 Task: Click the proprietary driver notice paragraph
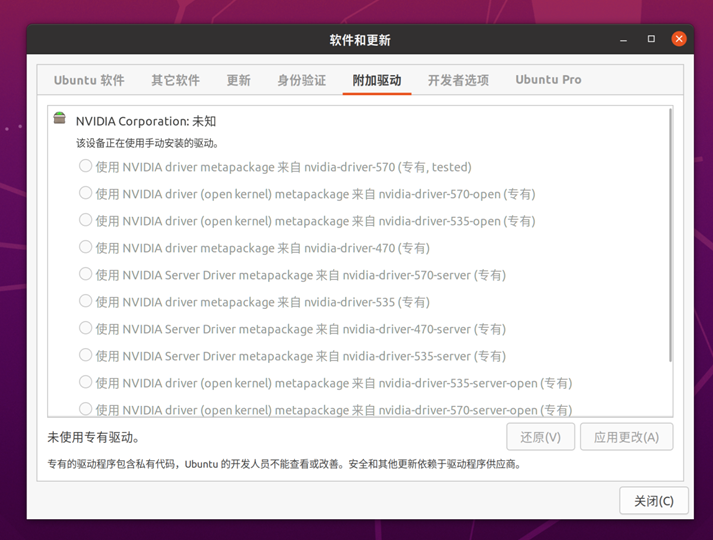click(x=284, y=464)
